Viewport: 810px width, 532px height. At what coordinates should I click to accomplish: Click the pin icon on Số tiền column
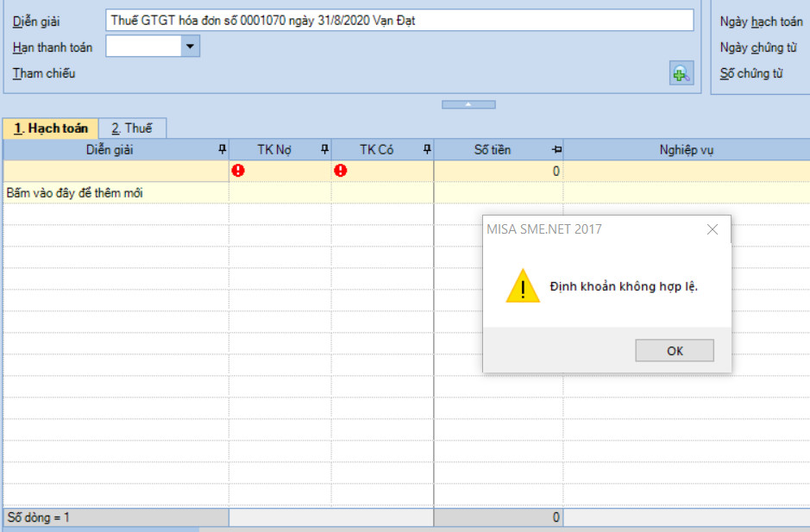[x=556, y=150]
